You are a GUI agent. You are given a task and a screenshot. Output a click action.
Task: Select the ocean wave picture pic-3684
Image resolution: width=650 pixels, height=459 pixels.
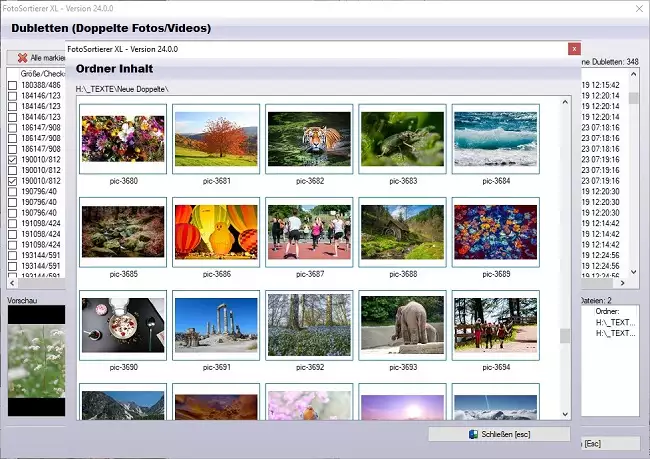coord(495,139)
